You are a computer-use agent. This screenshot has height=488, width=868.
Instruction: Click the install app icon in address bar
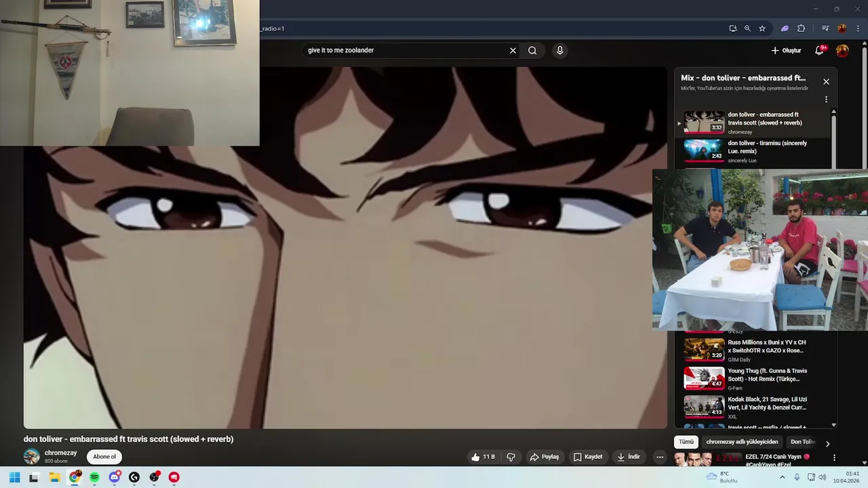click(733, 28)
